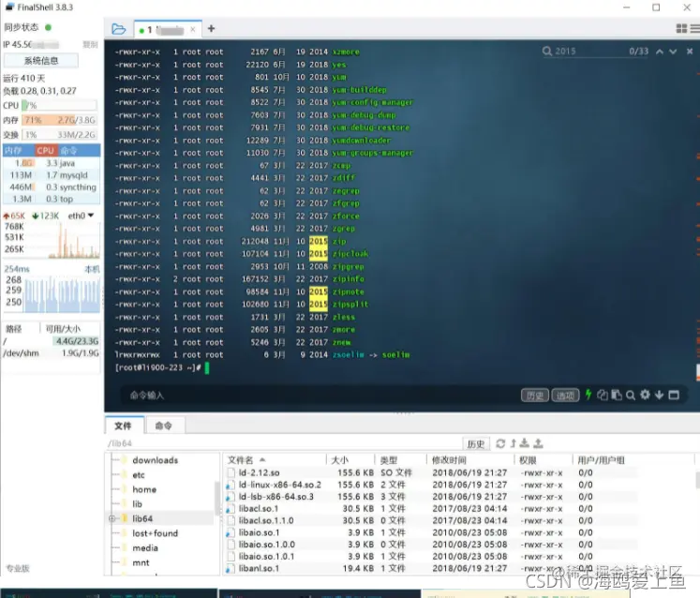
Task: Sort processes by CPU column
Action: click(46, 151)
